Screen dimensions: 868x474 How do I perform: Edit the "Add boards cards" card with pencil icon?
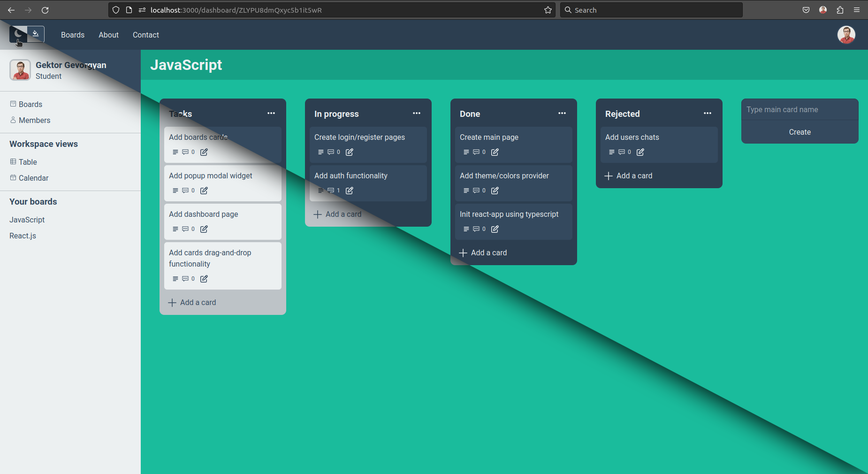point(204,152)
